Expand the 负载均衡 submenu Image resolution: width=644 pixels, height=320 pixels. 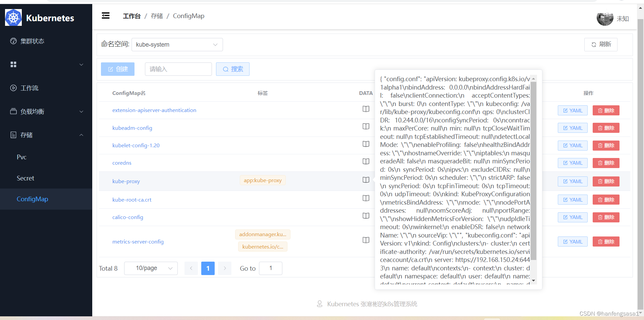[x=46, y=111]
